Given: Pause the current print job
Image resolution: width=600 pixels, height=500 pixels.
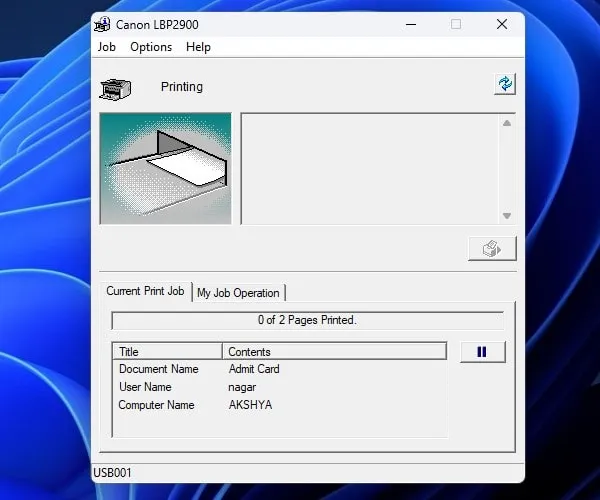Looking at the screenshot, I should [483, 352].
